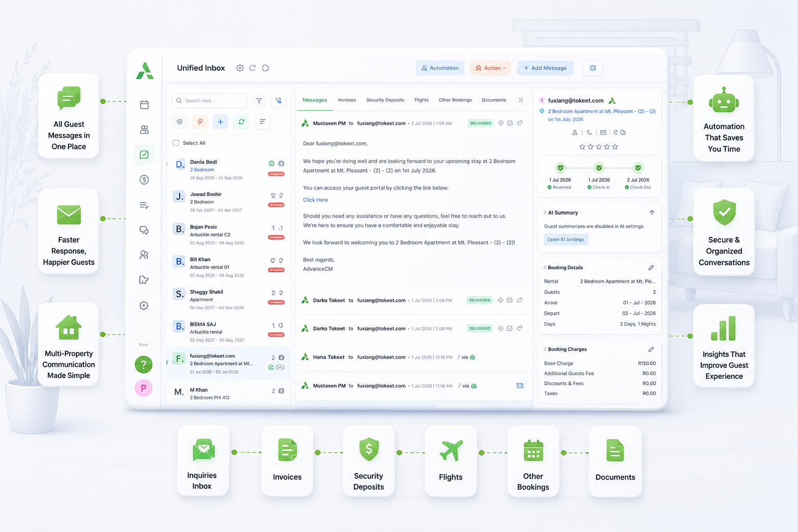Follow the Click Here guest portal link
The image size is (798, 532).
[315, 200]
